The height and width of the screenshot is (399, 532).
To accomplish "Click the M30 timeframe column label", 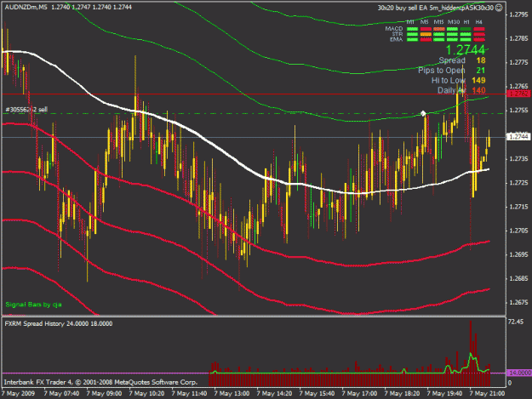I will pos(454,22).
